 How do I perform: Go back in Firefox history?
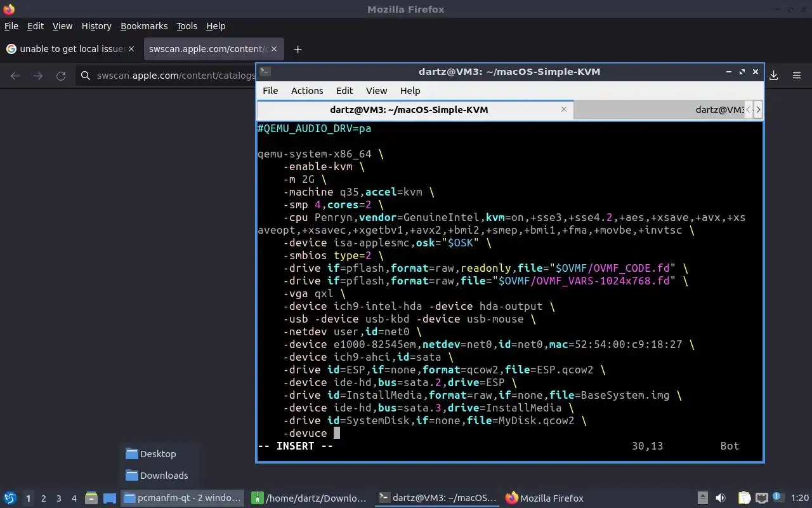click(15, 76)
